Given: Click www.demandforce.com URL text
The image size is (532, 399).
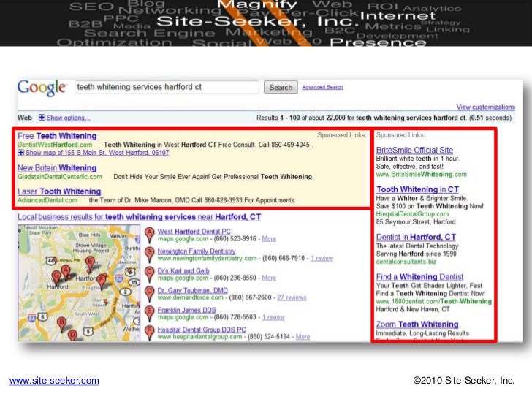Looking at the screenshot, I should click(x=190, y=297).
